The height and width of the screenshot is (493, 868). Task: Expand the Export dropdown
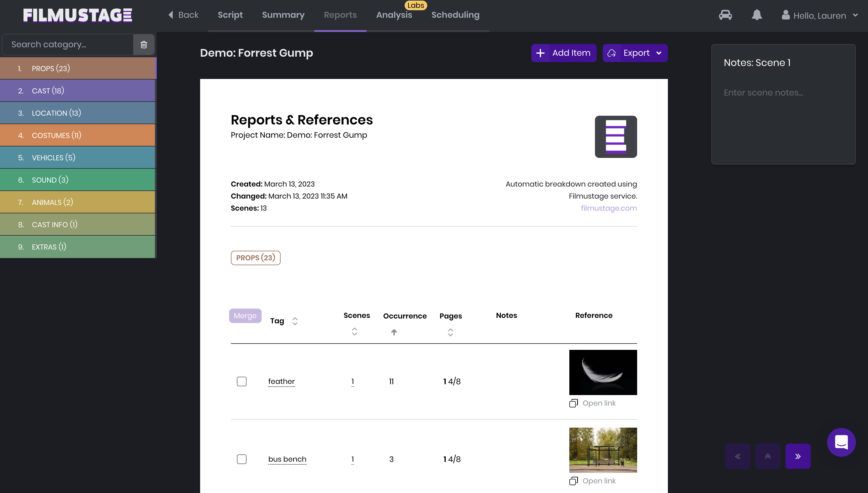click(x=659, y=53)
